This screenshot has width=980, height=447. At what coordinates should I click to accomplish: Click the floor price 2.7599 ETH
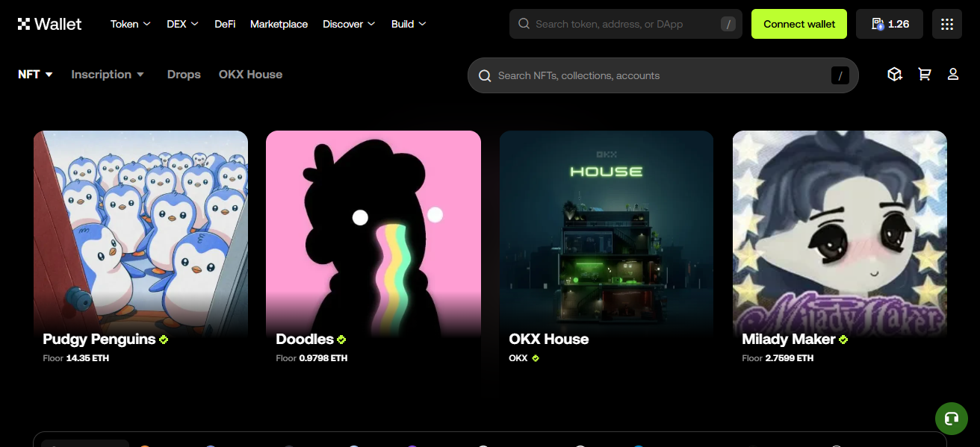790,358
